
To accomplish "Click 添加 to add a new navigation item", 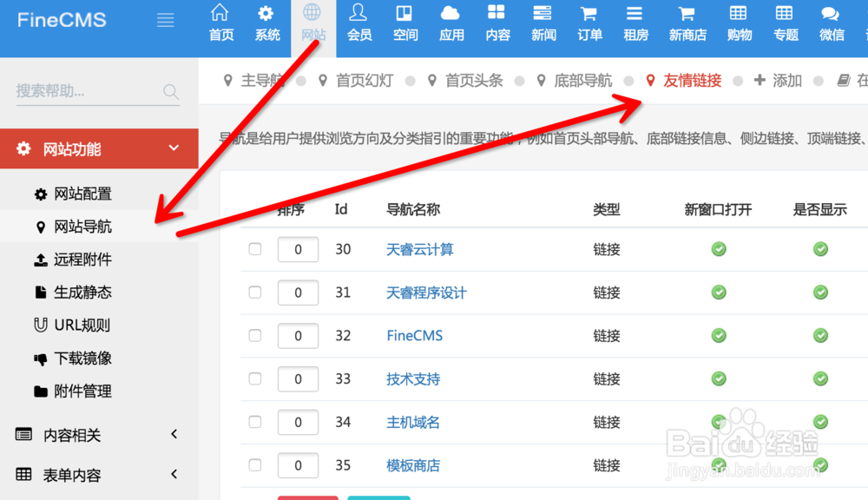I will pos(784,80).
